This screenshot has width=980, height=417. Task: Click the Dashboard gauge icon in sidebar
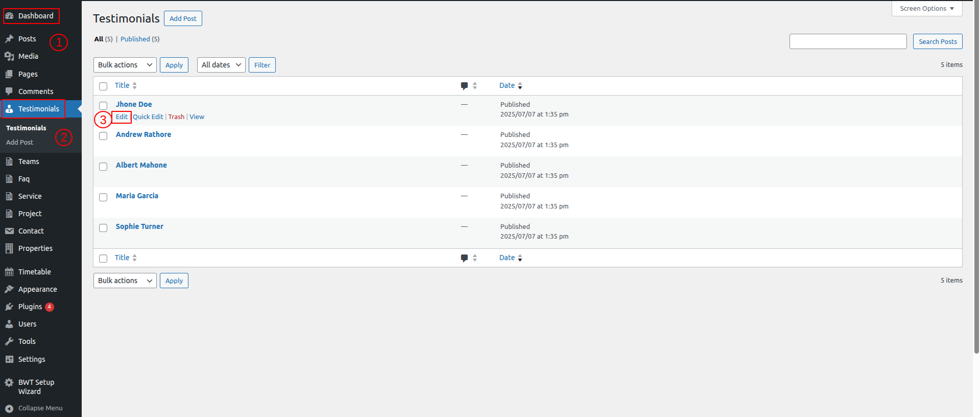(x=9, y=16)
